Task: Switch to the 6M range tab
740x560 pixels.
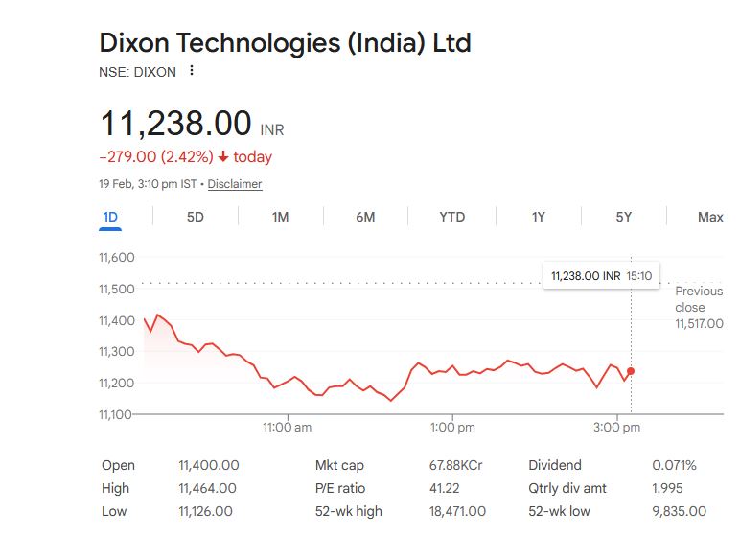Action: pyautogui.click(x=365, y=217)
